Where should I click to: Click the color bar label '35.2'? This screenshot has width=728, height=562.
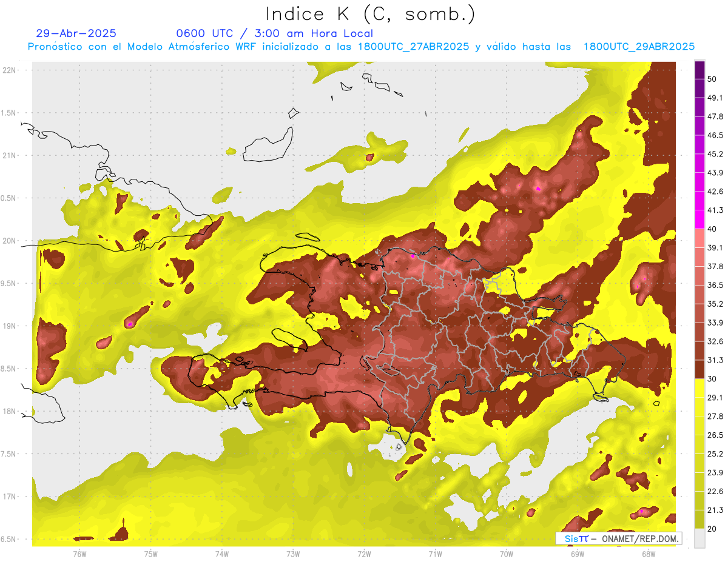click(x=715, y=304)
